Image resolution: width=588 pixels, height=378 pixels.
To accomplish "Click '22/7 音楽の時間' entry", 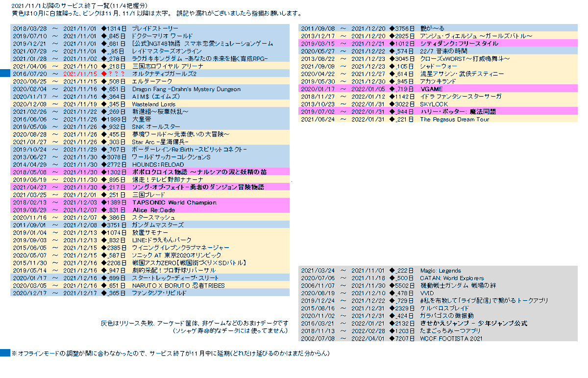I will click(443, 51).
